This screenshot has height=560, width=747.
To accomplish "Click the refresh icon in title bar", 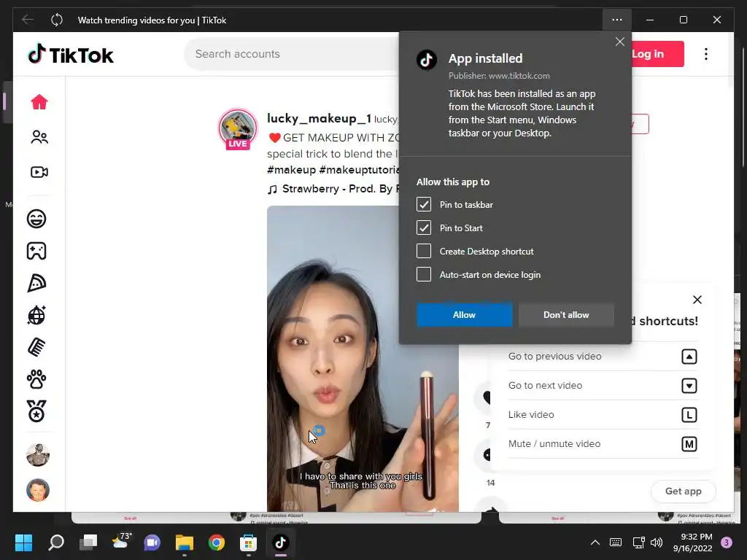I will [x=57, y=20].
